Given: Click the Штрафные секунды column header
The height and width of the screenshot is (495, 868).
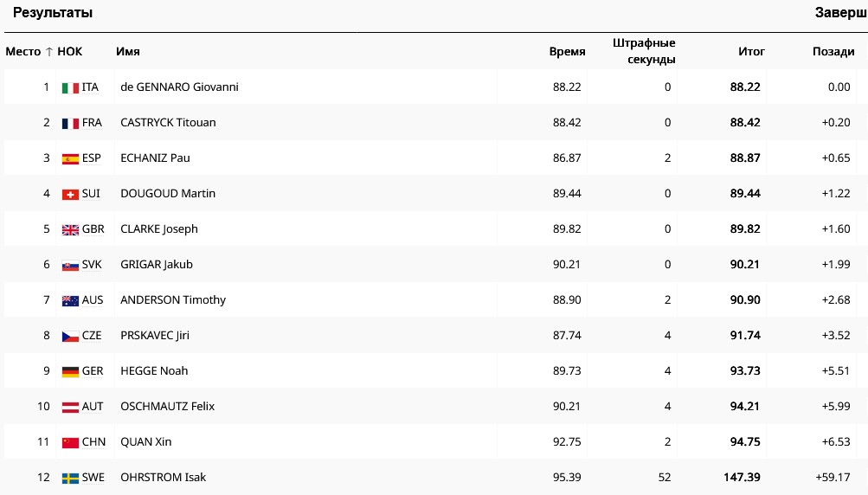Looking at the screenshot, I should pyautogui.click(x=644, y=52).
